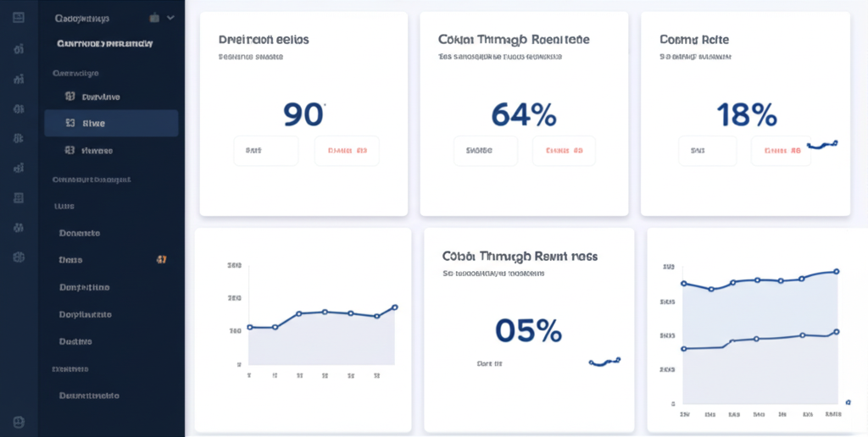868x437 pixels.
Task: Click the topmost icon in the left icon rail
Action: pyautogui.click(x=19, y=17)
